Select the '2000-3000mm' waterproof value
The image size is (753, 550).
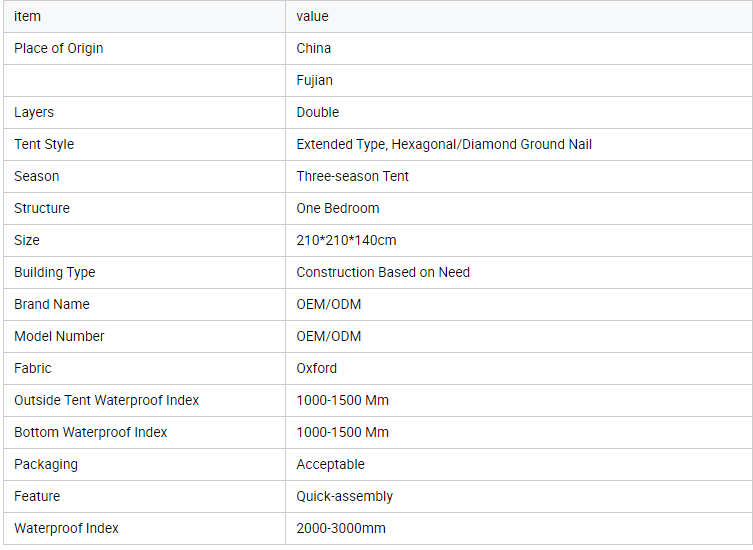pos(341,528)
